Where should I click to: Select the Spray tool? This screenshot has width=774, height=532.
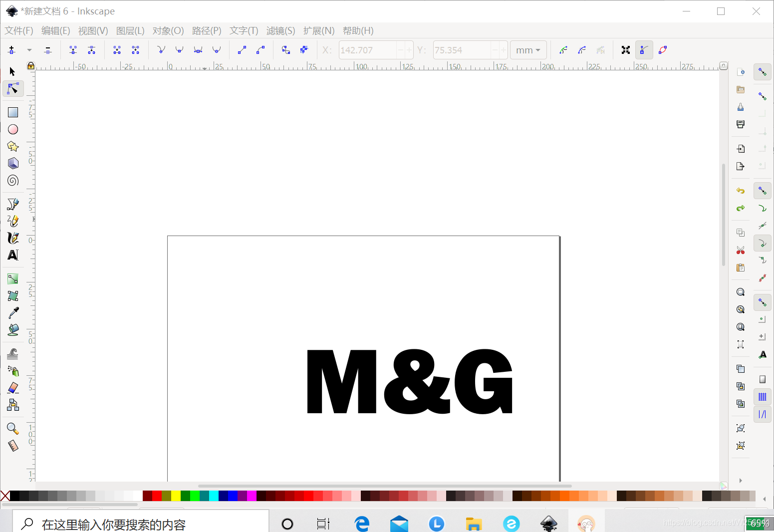pos(13,371)
